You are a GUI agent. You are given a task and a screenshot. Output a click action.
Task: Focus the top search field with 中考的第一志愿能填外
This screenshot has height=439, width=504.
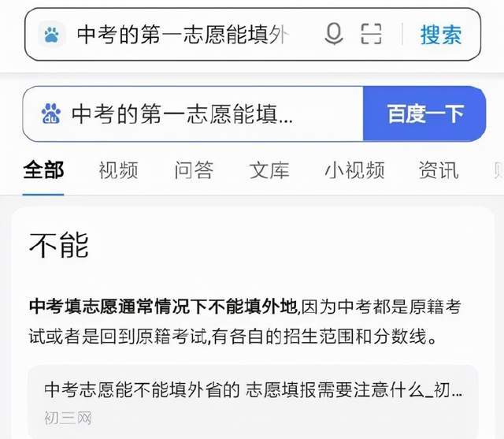tap(183, 35)
